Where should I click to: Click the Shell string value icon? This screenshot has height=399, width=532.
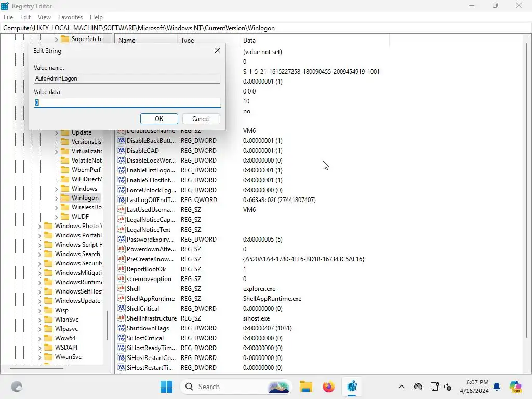(122, 288)
